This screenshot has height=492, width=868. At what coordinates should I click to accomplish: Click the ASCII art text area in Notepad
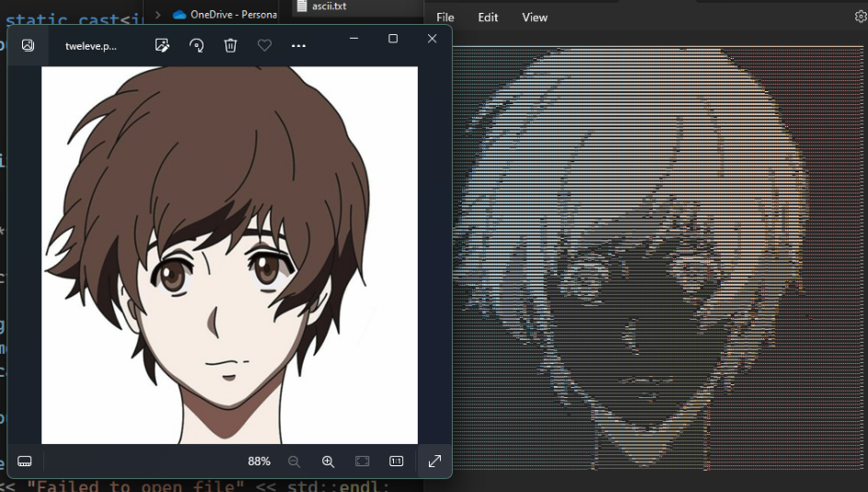click(x=659, y=258)
